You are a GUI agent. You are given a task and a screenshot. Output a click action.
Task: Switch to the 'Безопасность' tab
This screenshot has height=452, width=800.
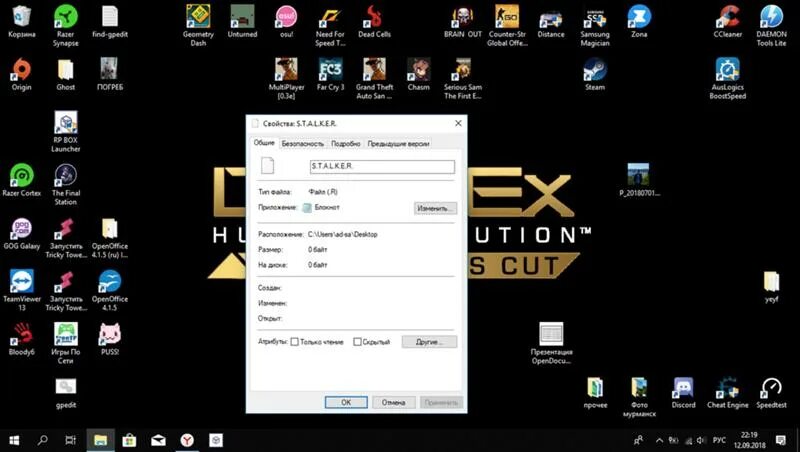click(x=303, y=144)
